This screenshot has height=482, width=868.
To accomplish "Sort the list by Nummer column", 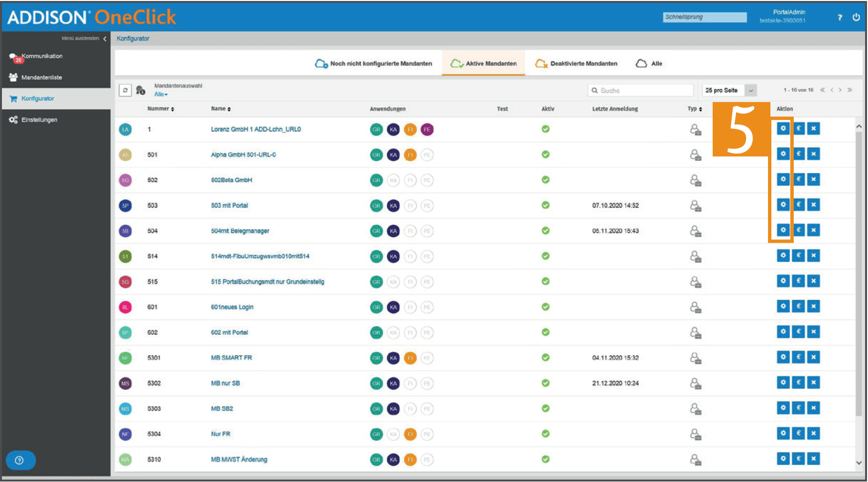I will coord(161,109).
